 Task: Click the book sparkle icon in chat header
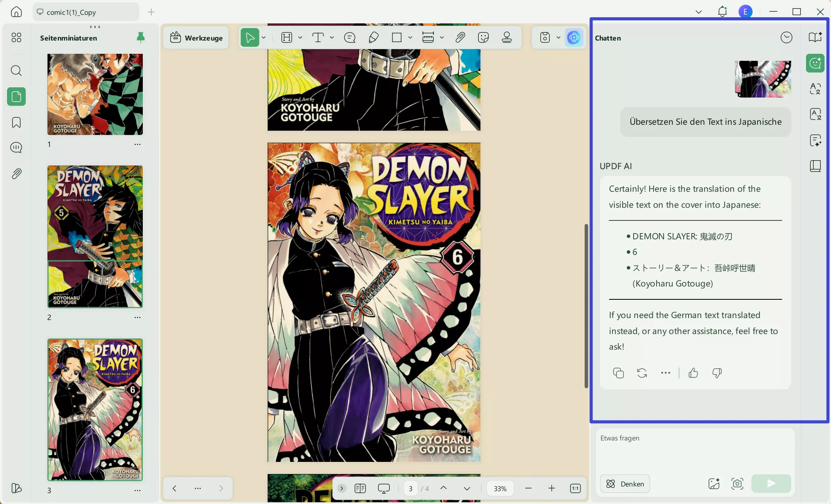pos(815,37)
